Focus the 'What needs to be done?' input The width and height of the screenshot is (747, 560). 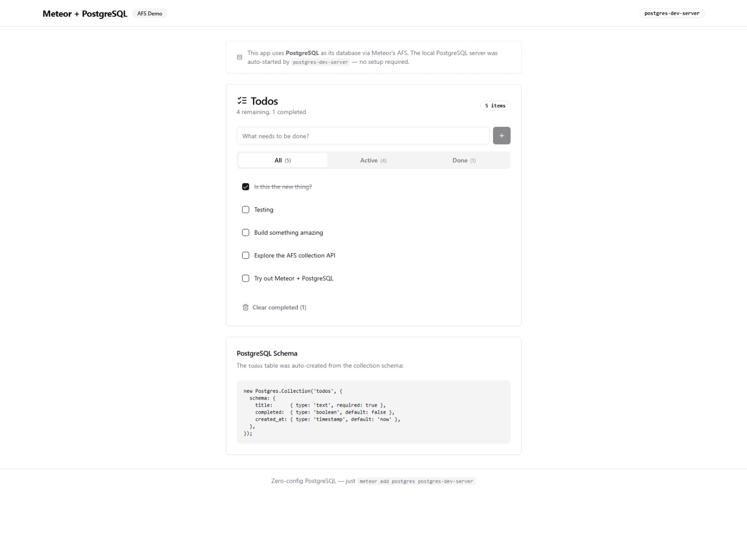click(x=362, y=136)
